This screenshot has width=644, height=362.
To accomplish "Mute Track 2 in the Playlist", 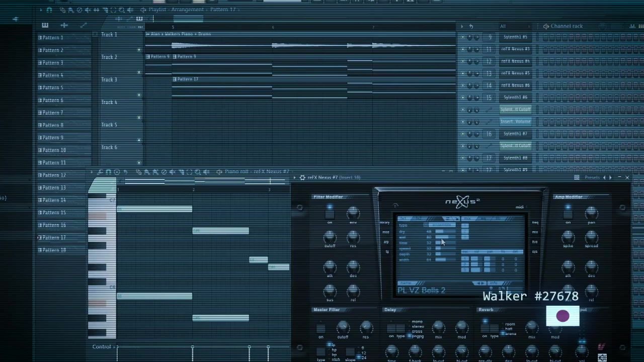I will pos(139,72).
